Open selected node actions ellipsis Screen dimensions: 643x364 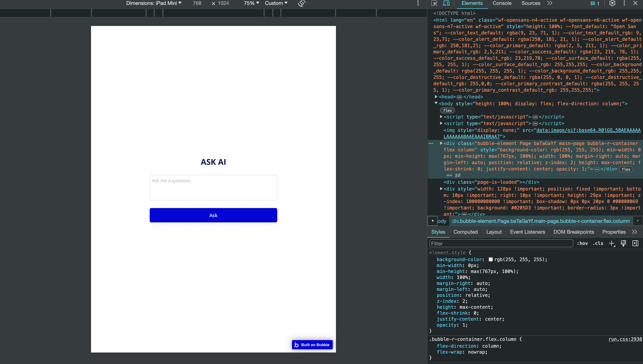click(x=431, y=143)
